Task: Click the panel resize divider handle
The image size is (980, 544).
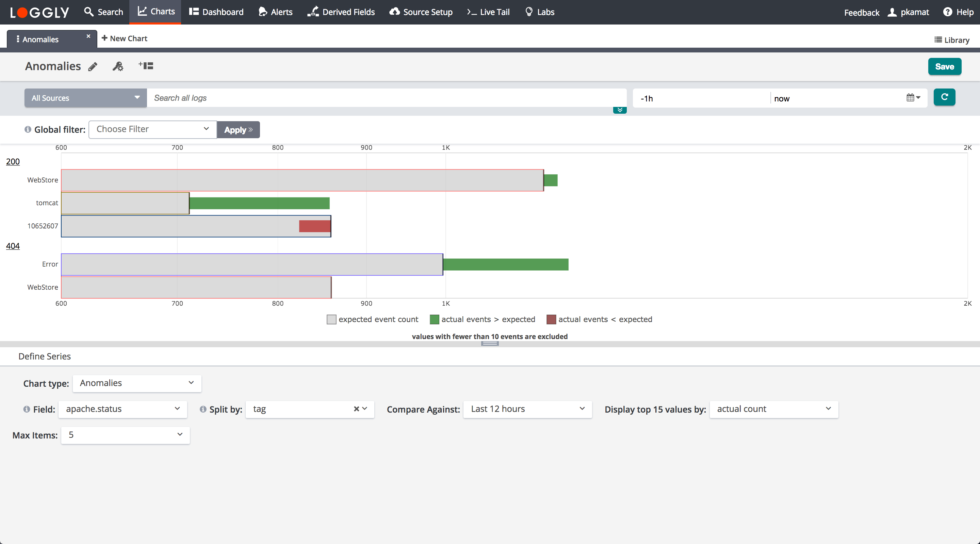Action: coord(490,343)
